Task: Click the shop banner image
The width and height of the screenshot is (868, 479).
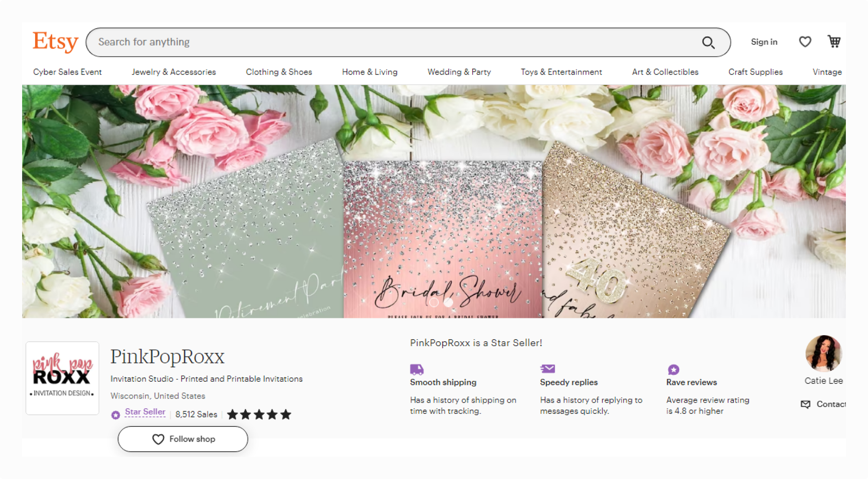Action: [x=434, y=202]
